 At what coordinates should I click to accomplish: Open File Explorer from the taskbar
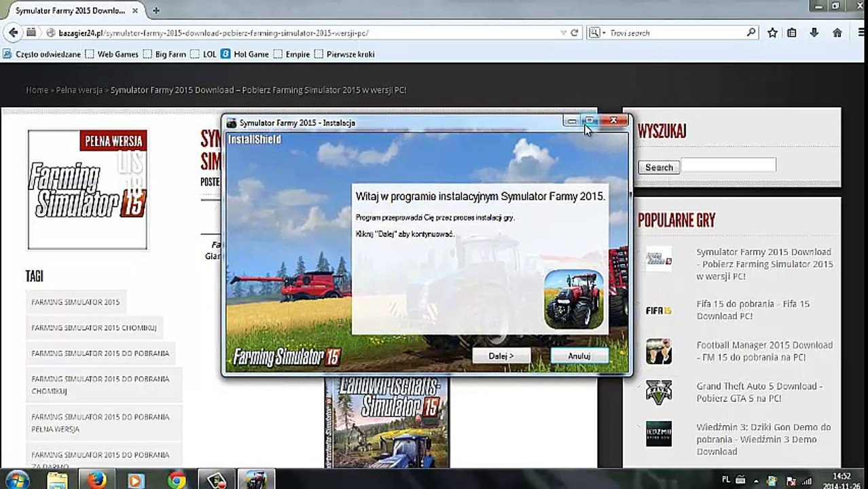point(58,480)
